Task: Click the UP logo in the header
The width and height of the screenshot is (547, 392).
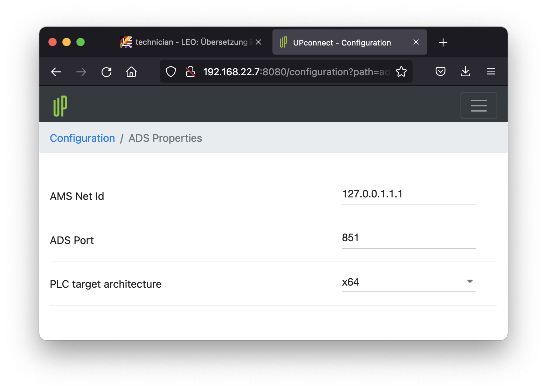Action: (x=60, y=105)
